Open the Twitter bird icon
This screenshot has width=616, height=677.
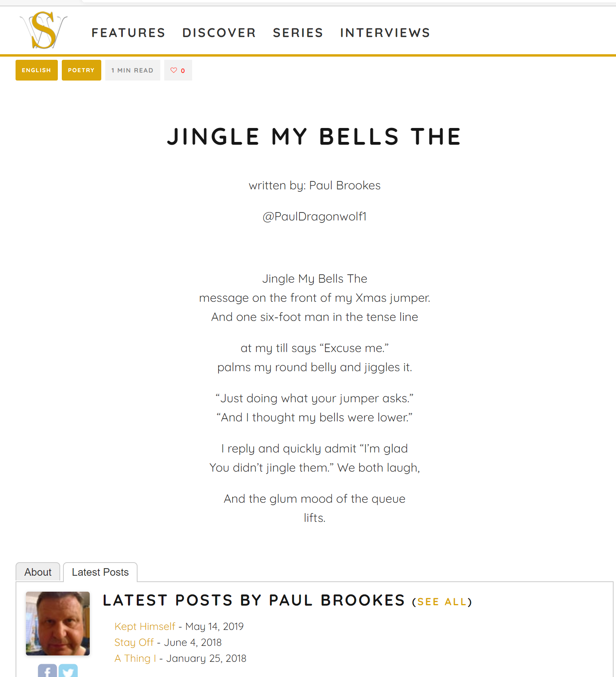point(68,672)
